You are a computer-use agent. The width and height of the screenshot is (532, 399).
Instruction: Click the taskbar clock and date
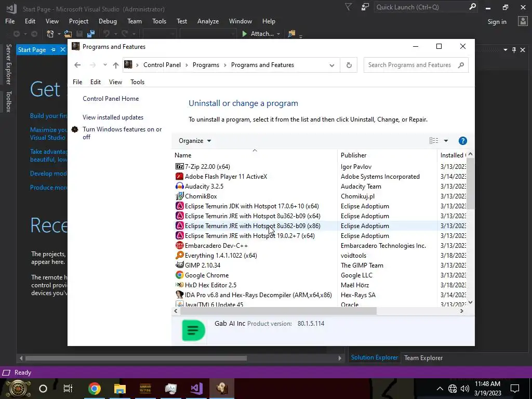pos(487,389)
